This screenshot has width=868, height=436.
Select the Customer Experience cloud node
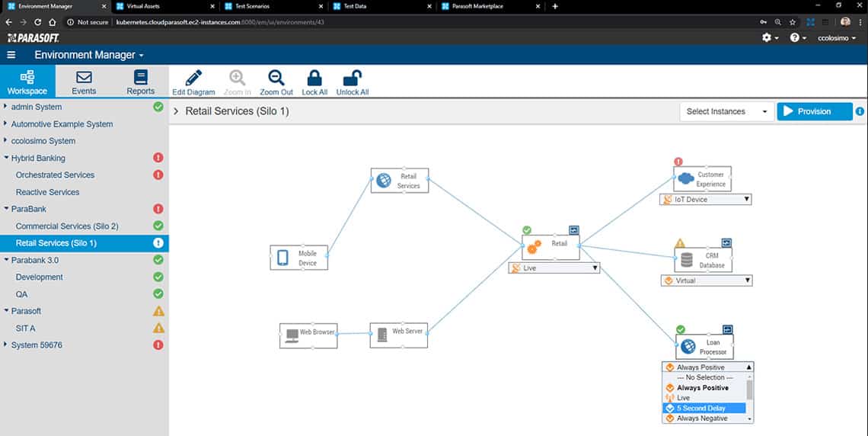tap(703, 179)
